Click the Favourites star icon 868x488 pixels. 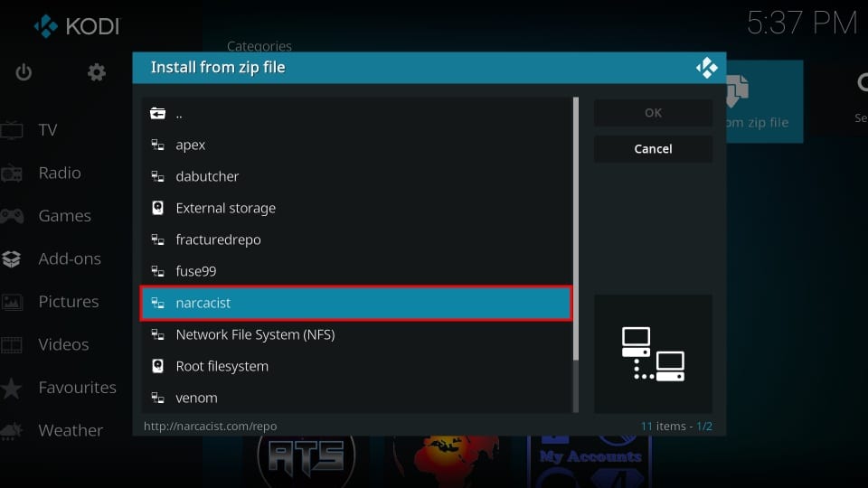coord(11,388)
